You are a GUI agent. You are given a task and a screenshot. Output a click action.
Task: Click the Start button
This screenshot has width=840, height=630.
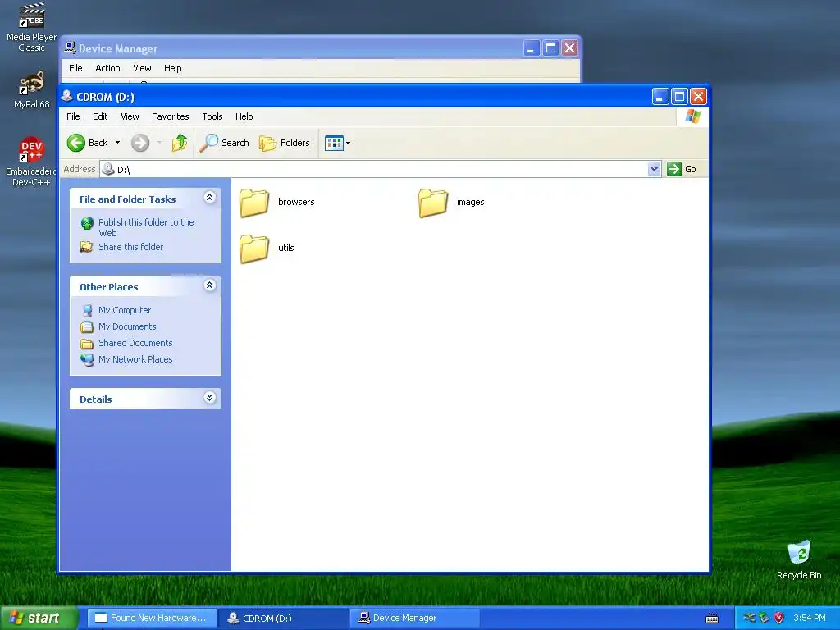[x=39, y=619]
